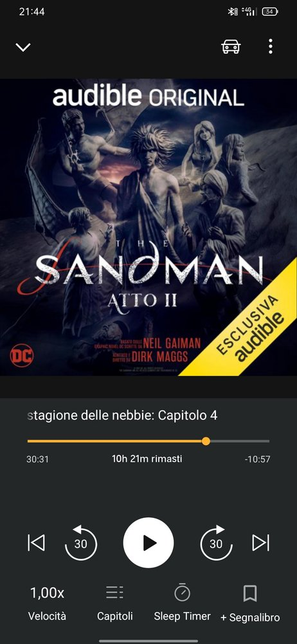Screen dimensions: 297x644
Task: Click the progress slider orange knob
Action: coord(206,441)
